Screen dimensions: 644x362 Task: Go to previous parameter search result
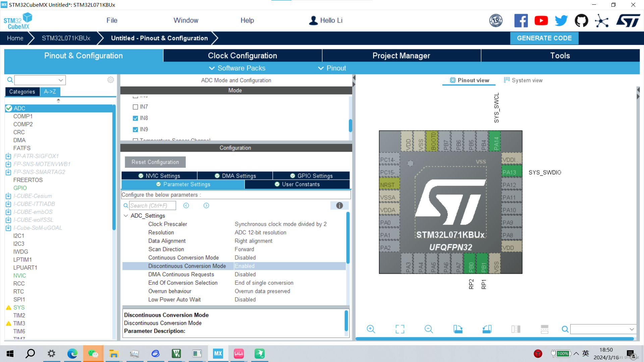click(186, 205)
